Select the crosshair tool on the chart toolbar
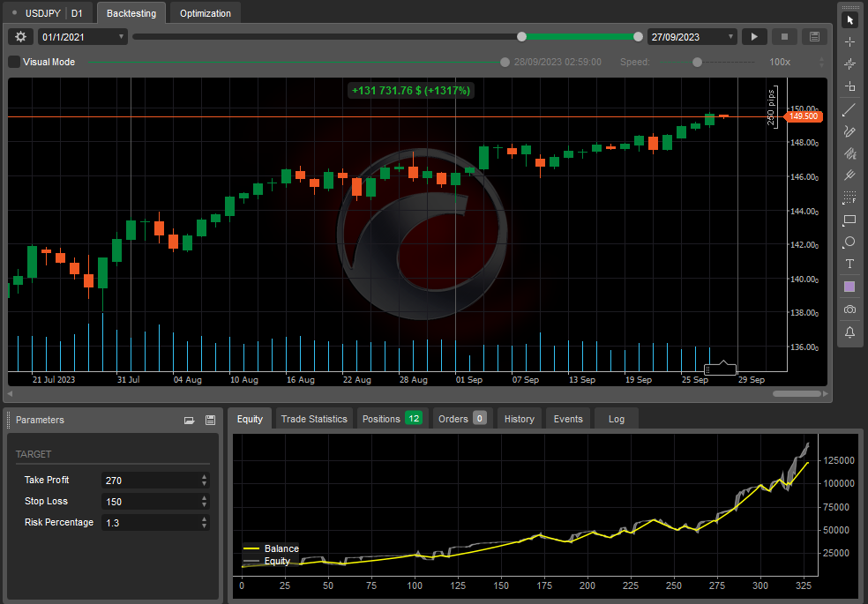868x604 pixels. [849, 41]
